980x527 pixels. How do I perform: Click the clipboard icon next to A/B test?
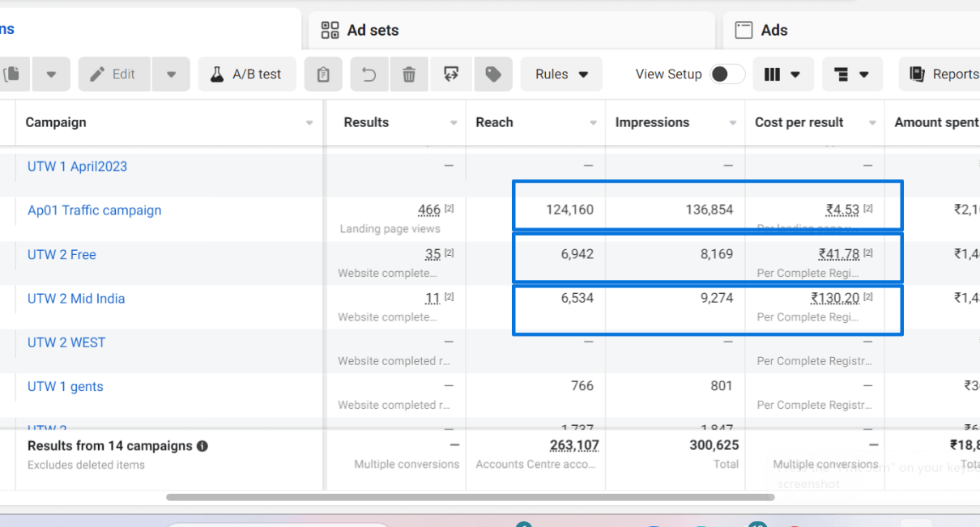click(323, 74)
